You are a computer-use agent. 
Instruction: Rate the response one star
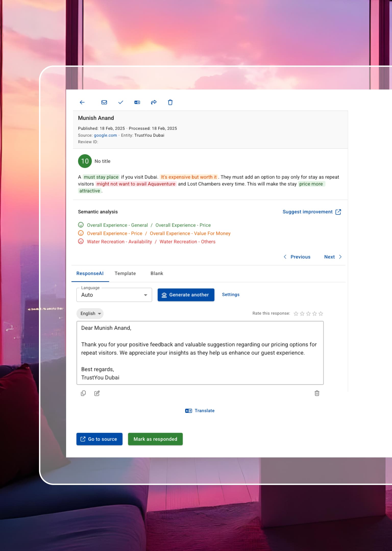pos(296,314)
